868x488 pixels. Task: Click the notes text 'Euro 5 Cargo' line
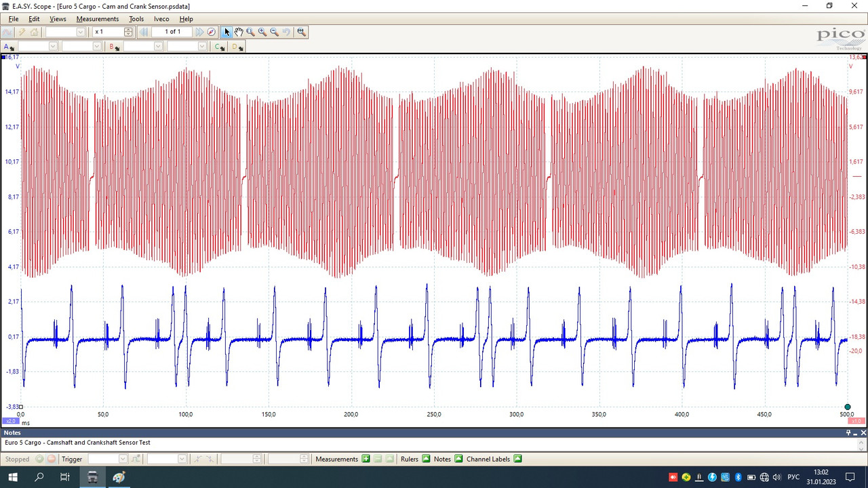pyautogui.click(x=77, y=443)
